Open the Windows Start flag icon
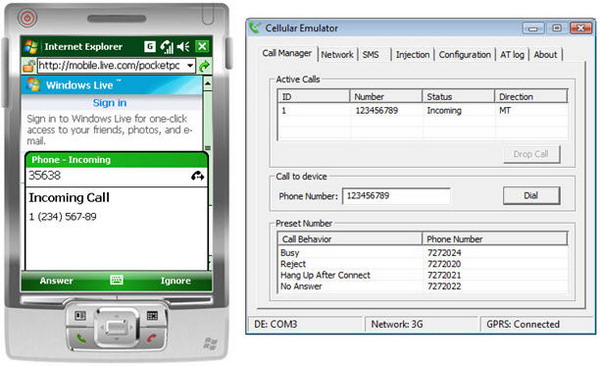 (31, 47)
